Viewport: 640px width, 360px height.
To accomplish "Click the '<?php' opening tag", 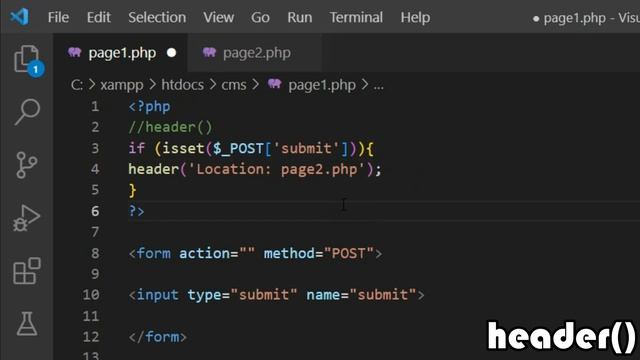I will [149, 107].
